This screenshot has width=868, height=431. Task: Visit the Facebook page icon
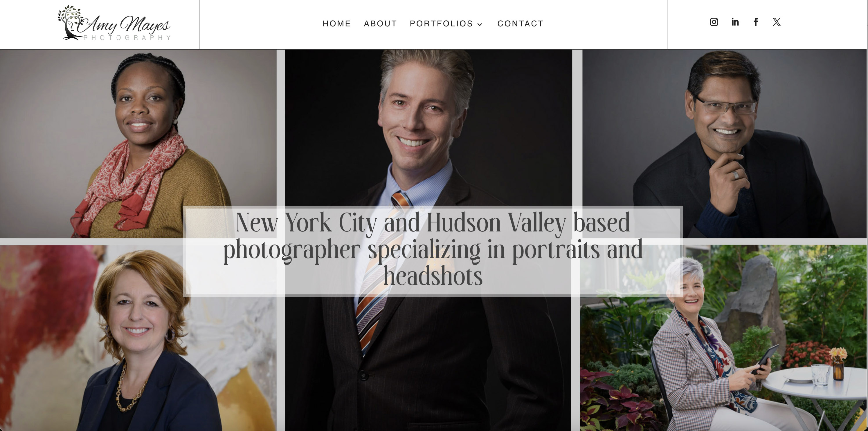click(756, 22)
